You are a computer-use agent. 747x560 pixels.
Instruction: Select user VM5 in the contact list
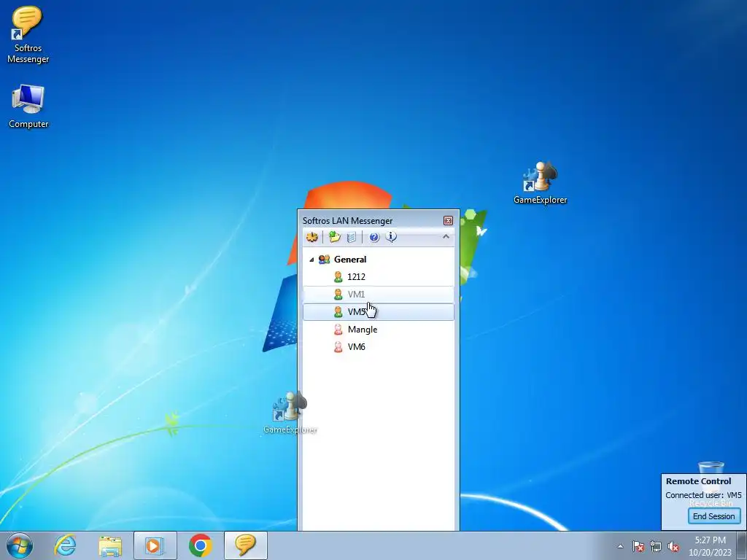point(379,312)
